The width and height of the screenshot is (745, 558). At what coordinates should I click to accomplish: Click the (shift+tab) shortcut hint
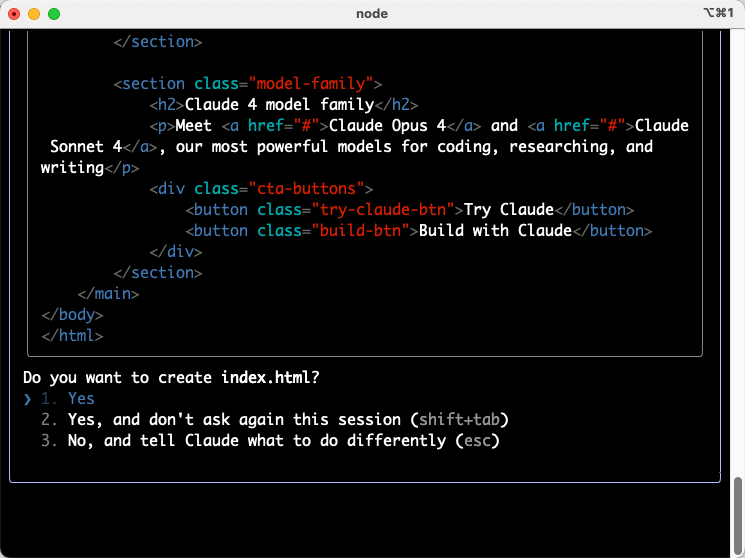pos(459,419)
